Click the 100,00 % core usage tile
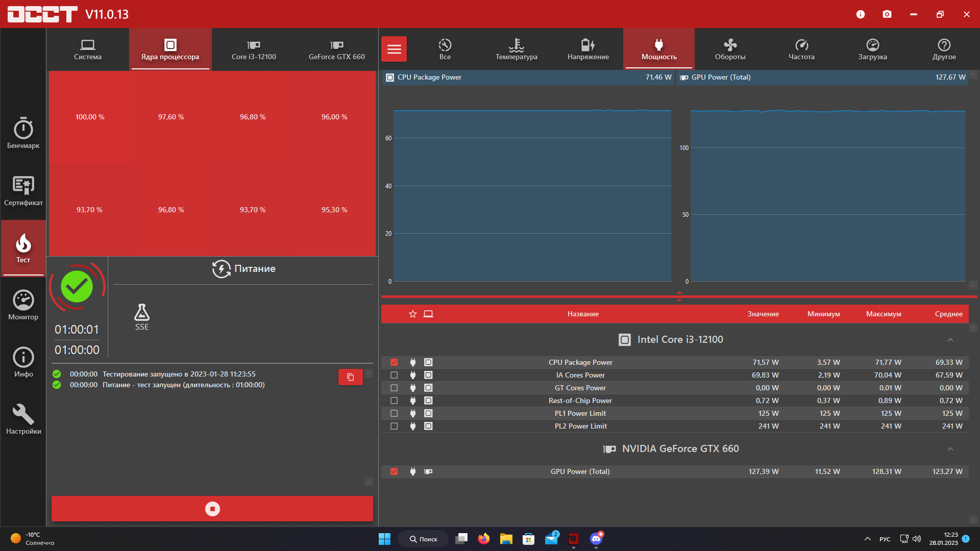 pos(90,117)
